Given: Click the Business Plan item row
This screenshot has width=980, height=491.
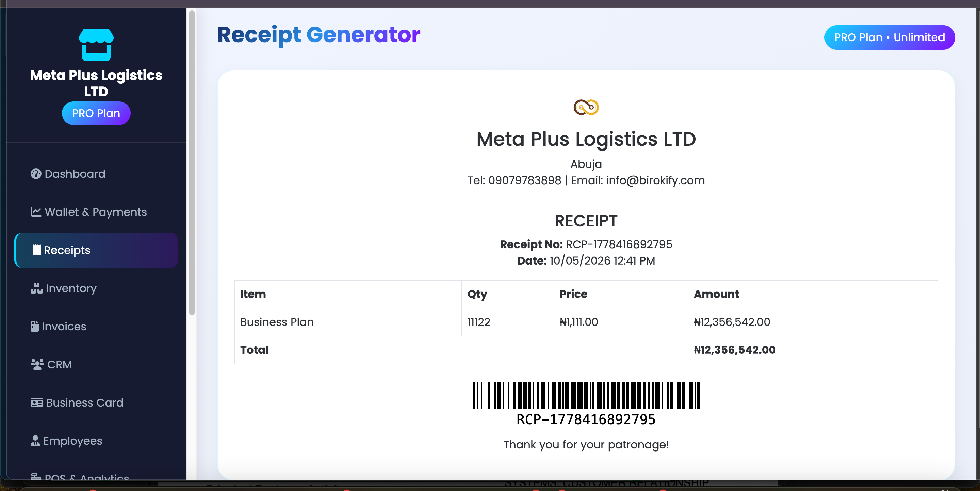Looking at the screenshot, I should 586,322.
